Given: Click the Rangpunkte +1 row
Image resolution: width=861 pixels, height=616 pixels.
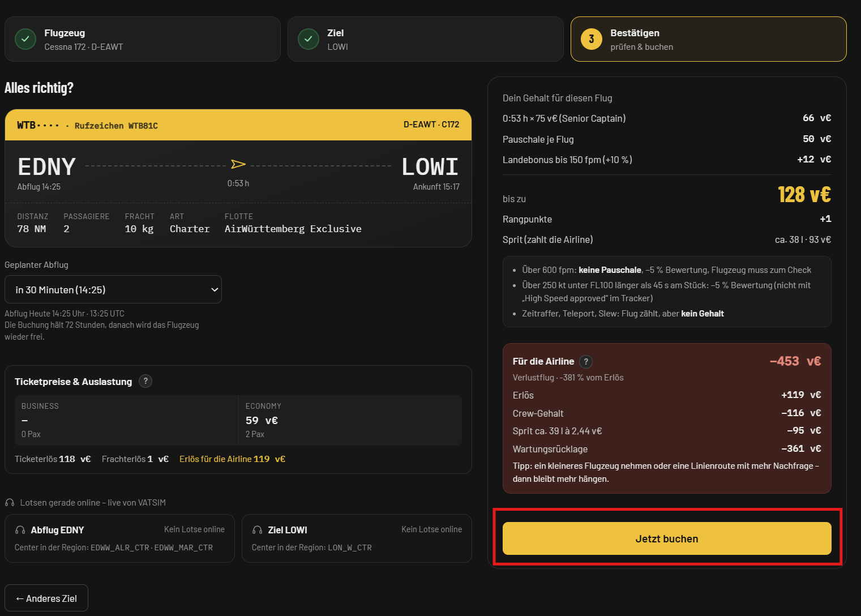Looking at the screenshot, I should tap(667, 219).
